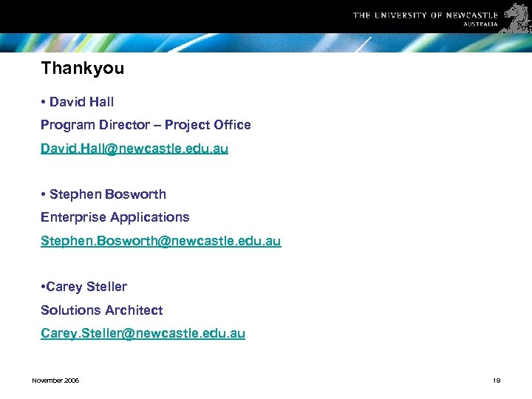This screenshot has height=399, width=532.
Task: Open the Carey.Steller@newcastle.edu.au email link
Action: (x=143, y=333)
